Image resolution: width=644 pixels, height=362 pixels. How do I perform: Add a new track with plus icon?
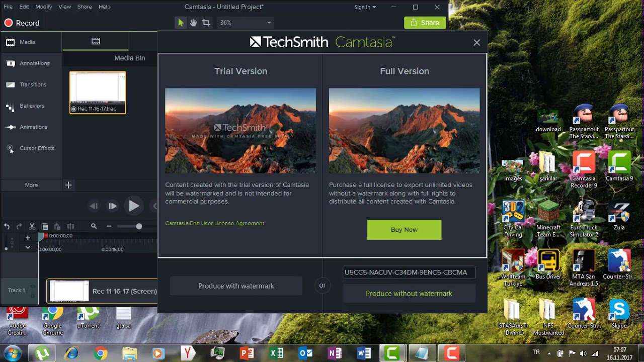28,238
